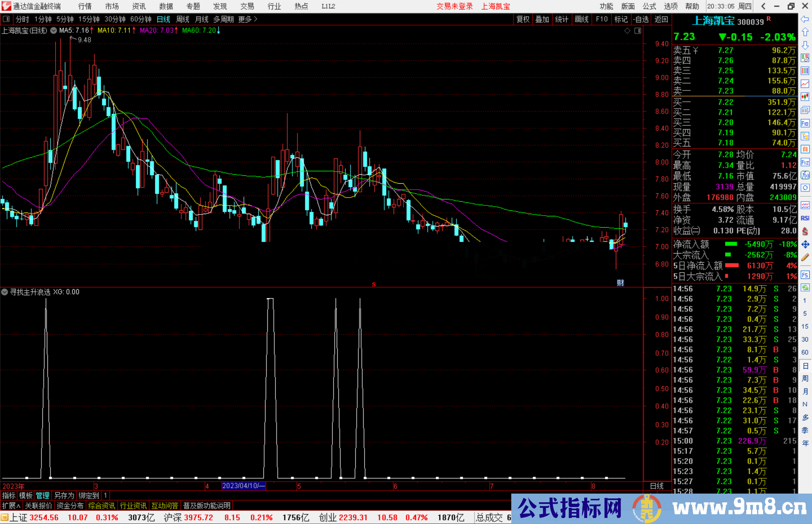Switch to 30-minute period in right sidebar
The image size is (812, 524).
(x=805, y=339)
